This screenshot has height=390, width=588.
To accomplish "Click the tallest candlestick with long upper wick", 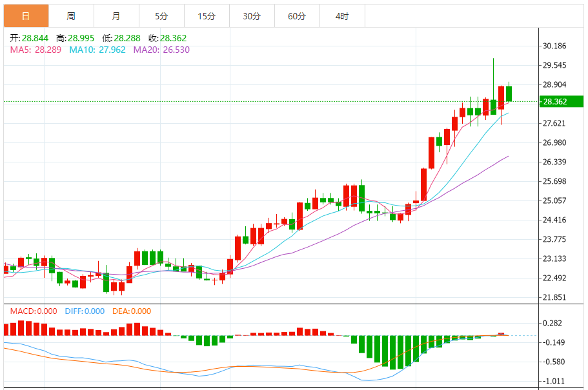I will [494, 86].
